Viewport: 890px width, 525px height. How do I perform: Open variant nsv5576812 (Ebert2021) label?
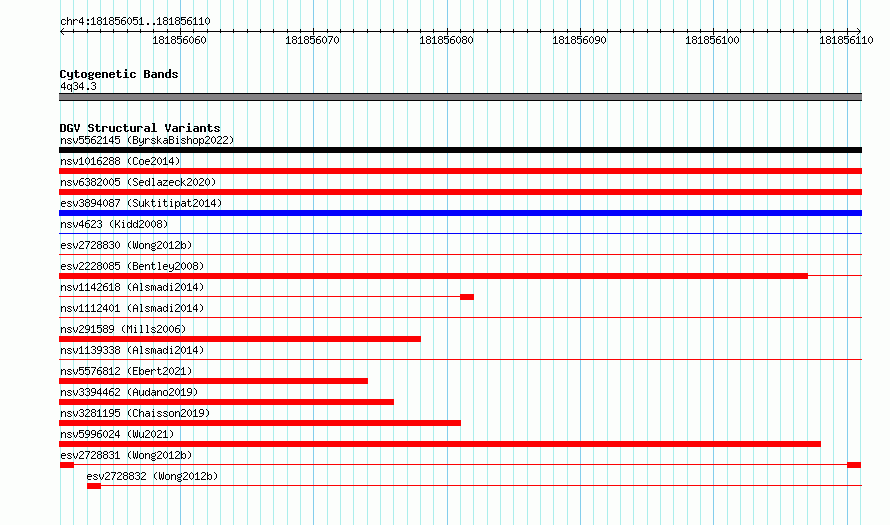[x=126, y=371]
